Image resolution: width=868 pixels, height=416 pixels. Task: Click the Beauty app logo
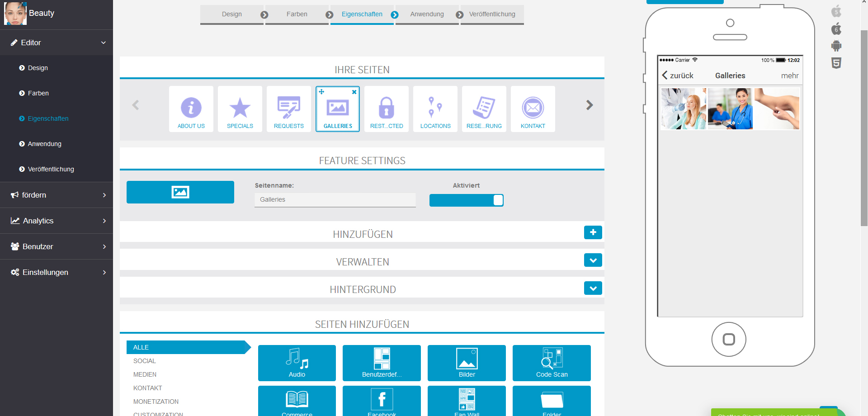click(x=15, y=13)
